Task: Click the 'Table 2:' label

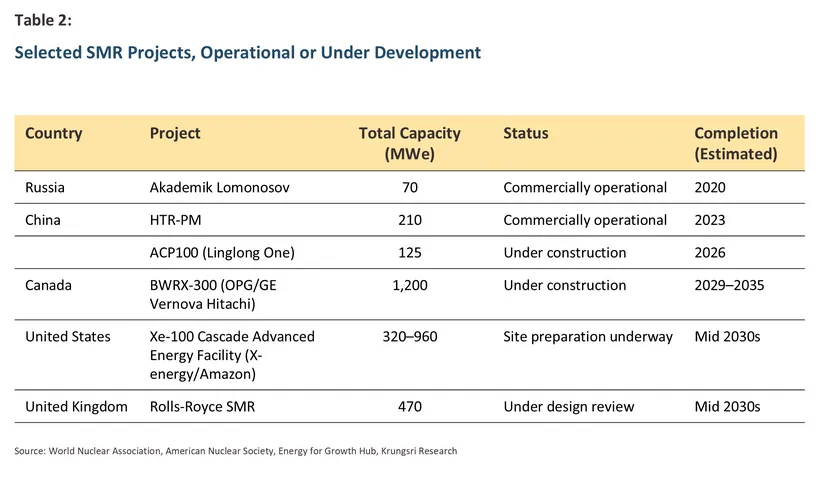Action: pos(44,16)
